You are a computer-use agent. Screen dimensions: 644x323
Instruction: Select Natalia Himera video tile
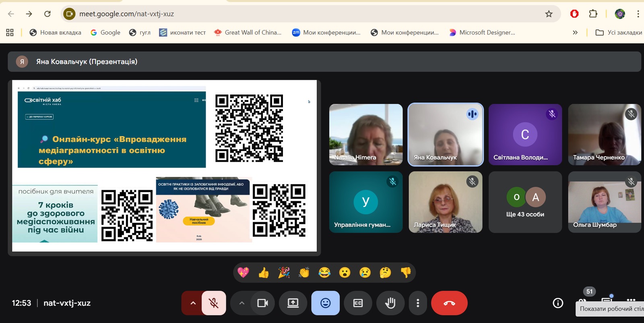pos(366,135)
